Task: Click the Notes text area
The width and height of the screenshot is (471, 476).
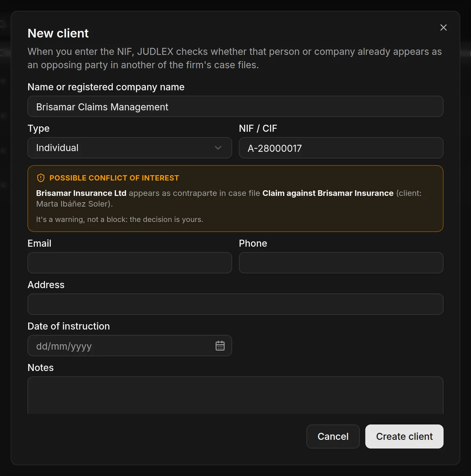Action: [x=235, y=395]
